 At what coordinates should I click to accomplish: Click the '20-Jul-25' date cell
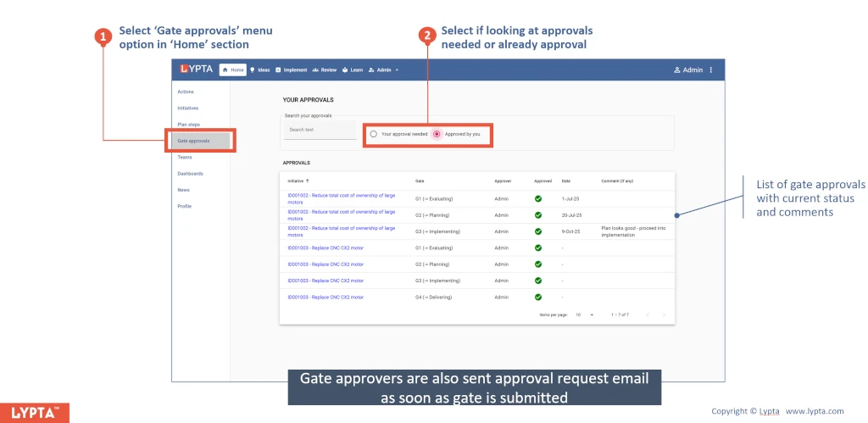[571, 214]
